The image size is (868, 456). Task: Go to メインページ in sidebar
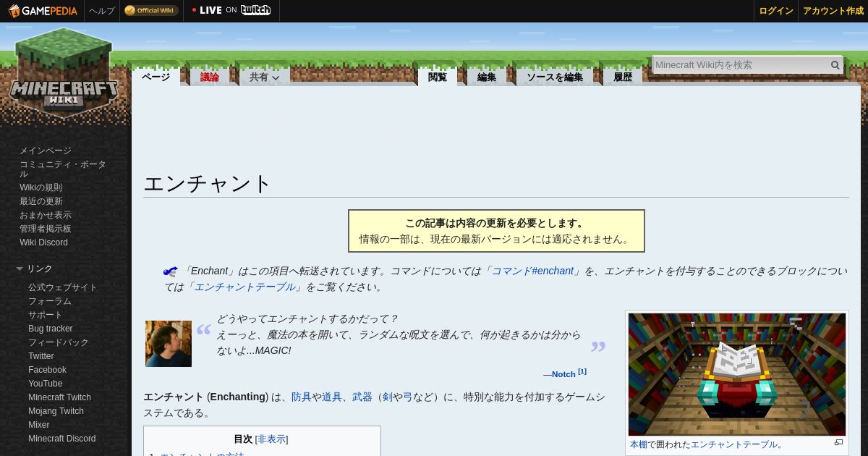46,151
